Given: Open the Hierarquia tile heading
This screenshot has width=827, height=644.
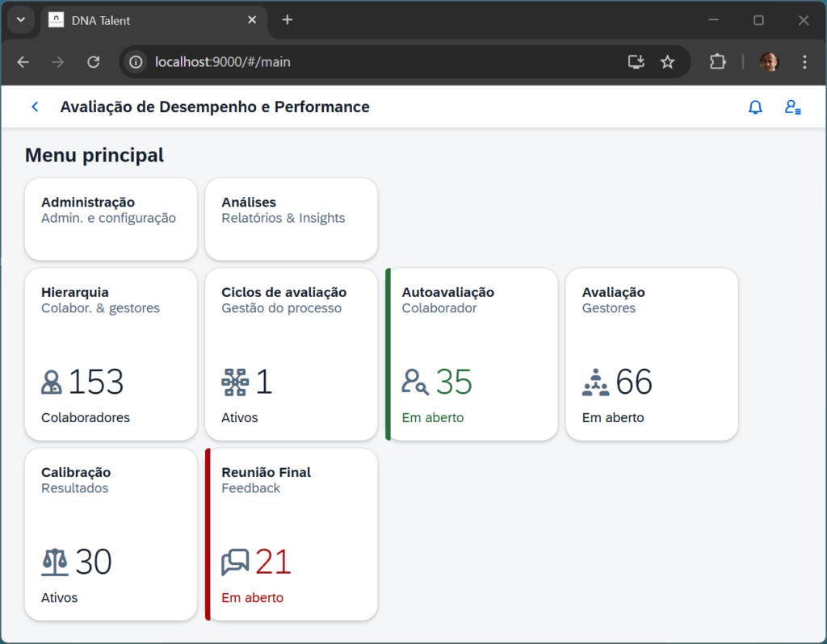Looking at the screenshot, I should tap(75, 292).
